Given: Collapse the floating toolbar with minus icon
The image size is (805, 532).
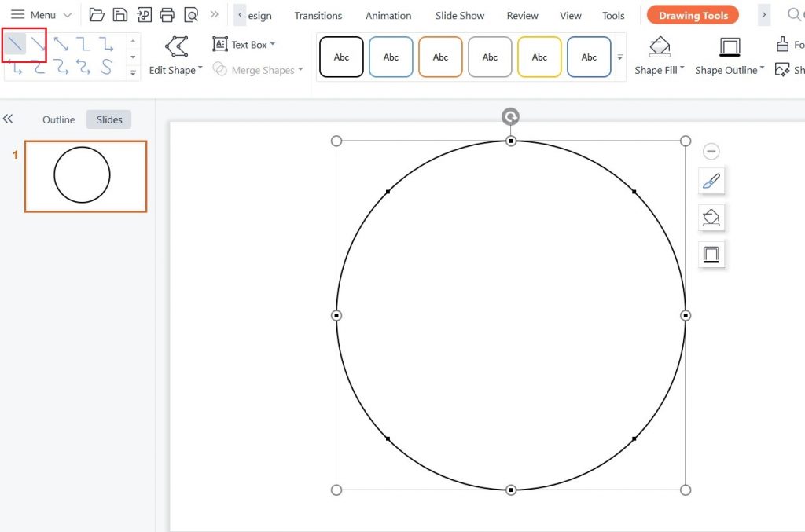Looking at the screenshot, I should tap(711, 152).
